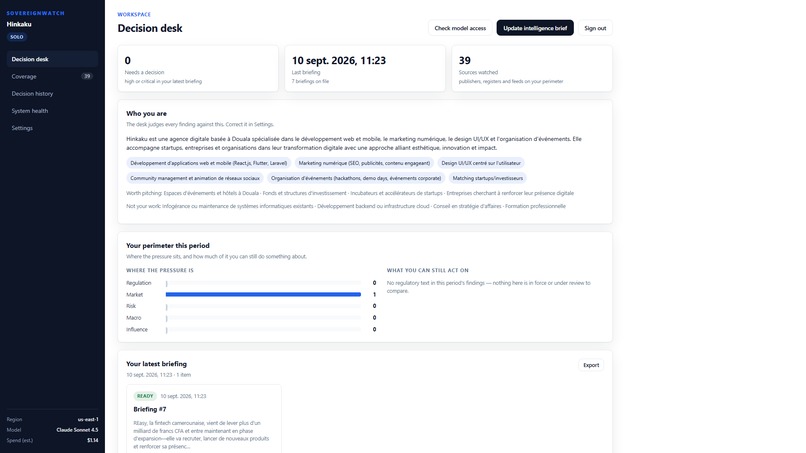This screenshot has width=806, height=453.
Task: Click the READY status badge
Action: (145, 396)
